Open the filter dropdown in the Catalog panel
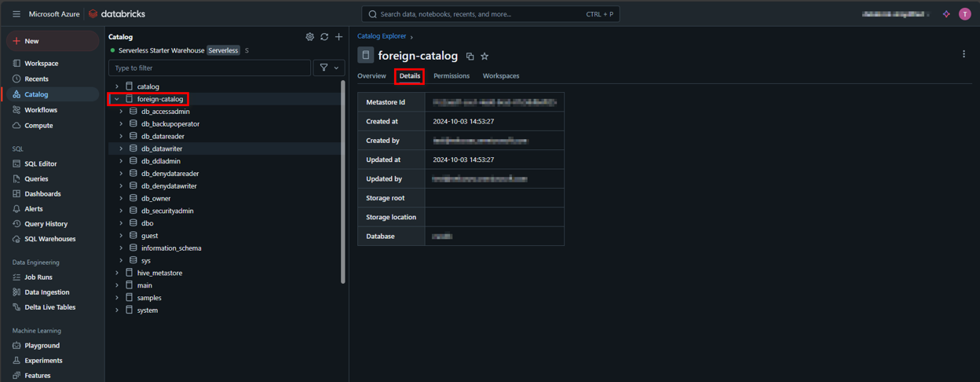The height and width of the screenshot is (382, 980). tap(329, 68)
